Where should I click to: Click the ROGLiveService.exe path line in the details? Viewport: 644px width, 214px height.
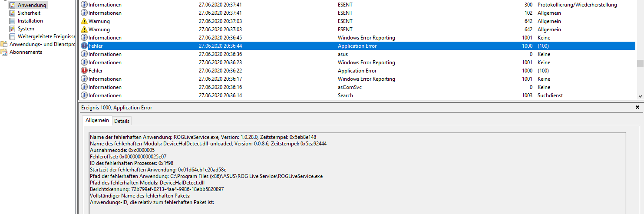click(x=206, y=176)
